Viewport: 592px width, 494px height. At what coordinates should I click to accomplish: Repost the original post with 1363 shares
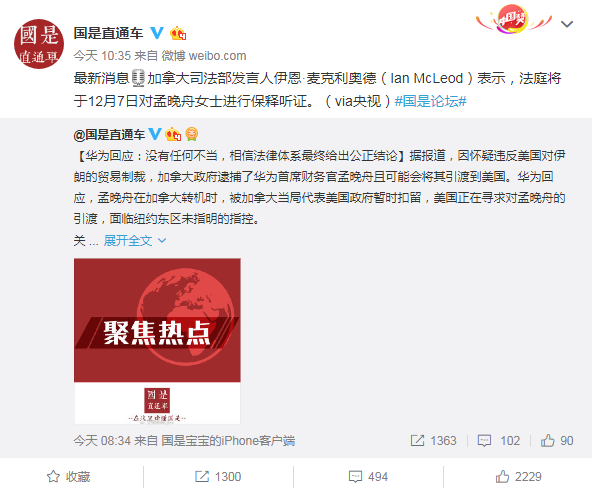(x=433, y=441)
